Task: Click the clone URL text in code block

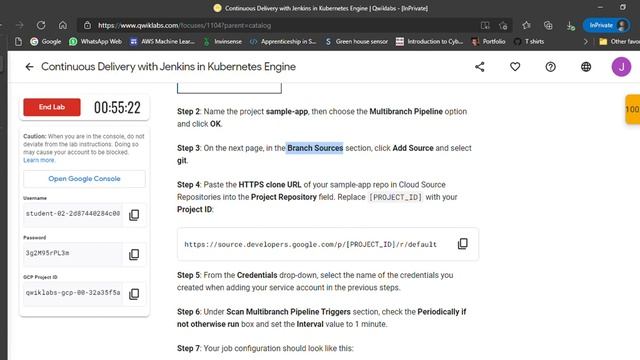Action: (310, 244)
